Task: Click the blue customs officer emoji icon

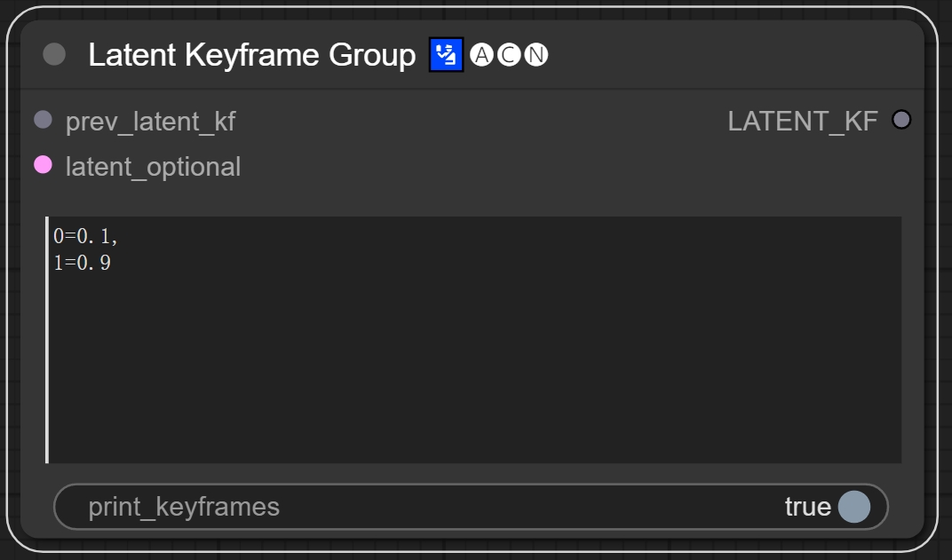Action: [446, 55]
